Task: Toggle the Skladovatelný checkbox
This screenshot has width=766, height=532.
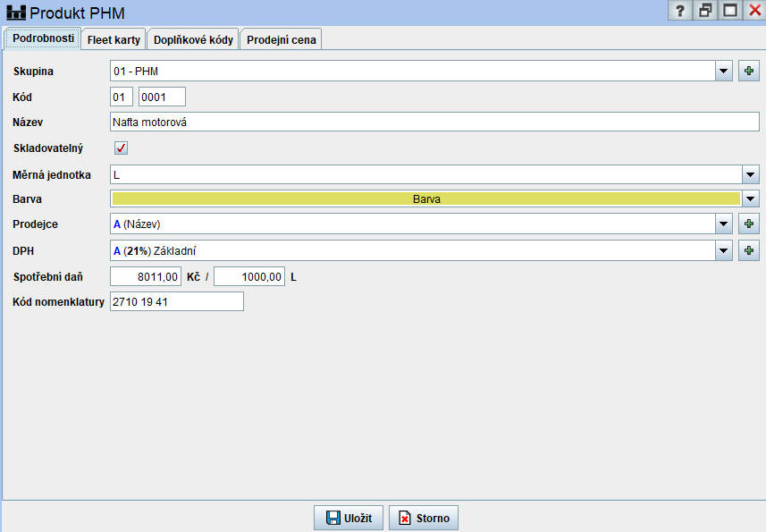Action: [121, 148]
